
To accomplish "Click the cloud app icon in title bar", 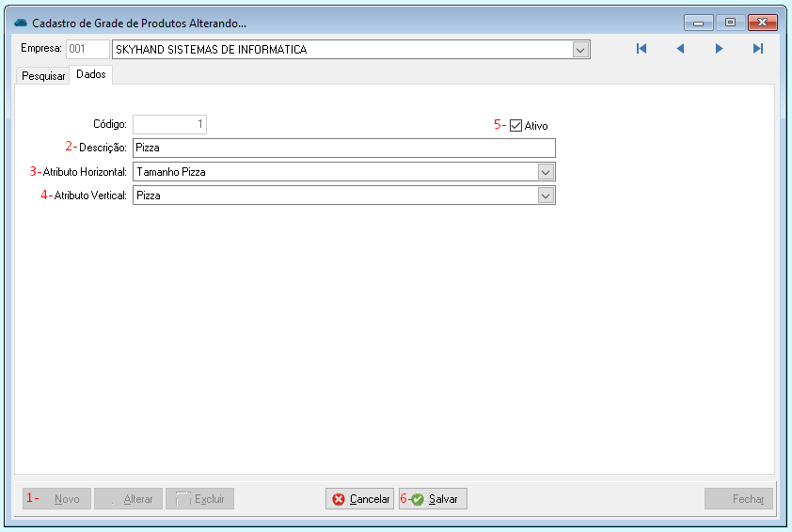I will [21, 23].
